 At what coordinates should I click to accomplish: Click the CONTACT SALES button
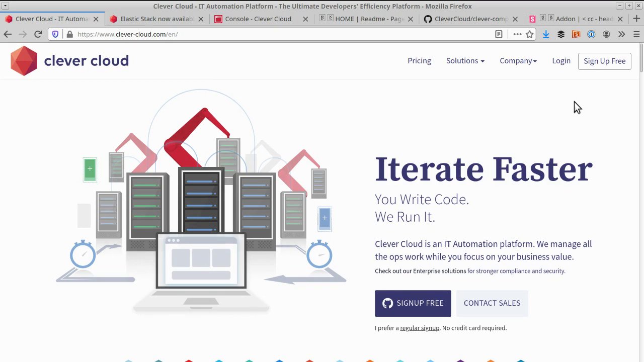click(x=492, y=303)
